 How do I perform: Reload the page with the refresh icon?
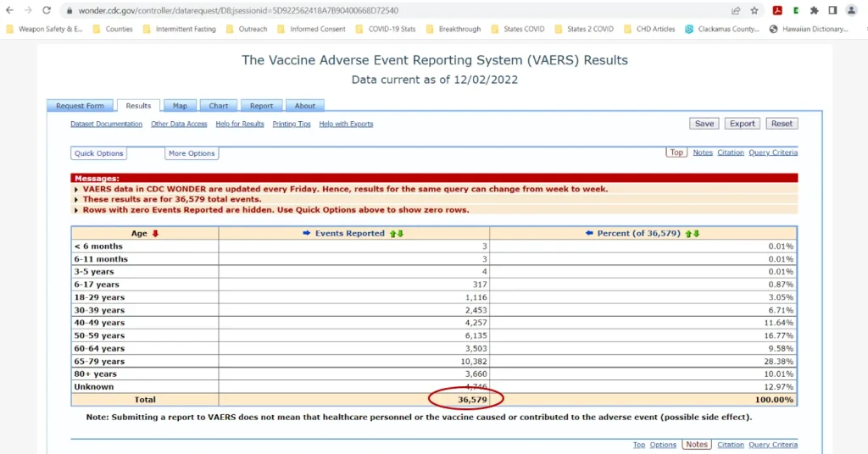47,10
